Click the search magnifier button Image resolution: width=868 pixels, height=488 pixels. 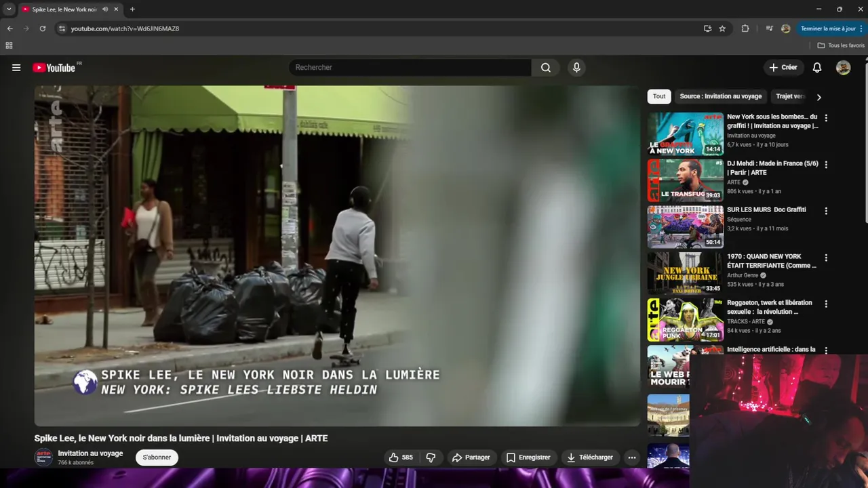tap(546, 68)
